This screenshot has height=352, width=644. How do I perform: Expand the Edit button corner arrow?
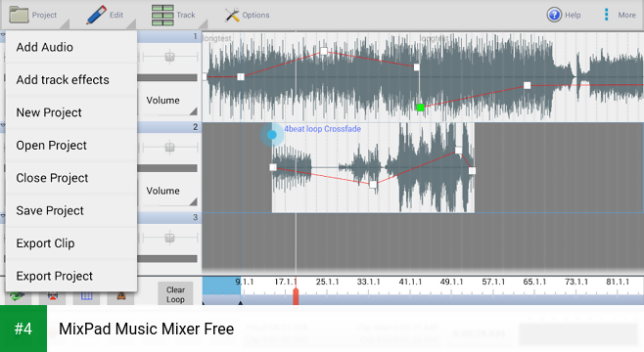point(131,24)
